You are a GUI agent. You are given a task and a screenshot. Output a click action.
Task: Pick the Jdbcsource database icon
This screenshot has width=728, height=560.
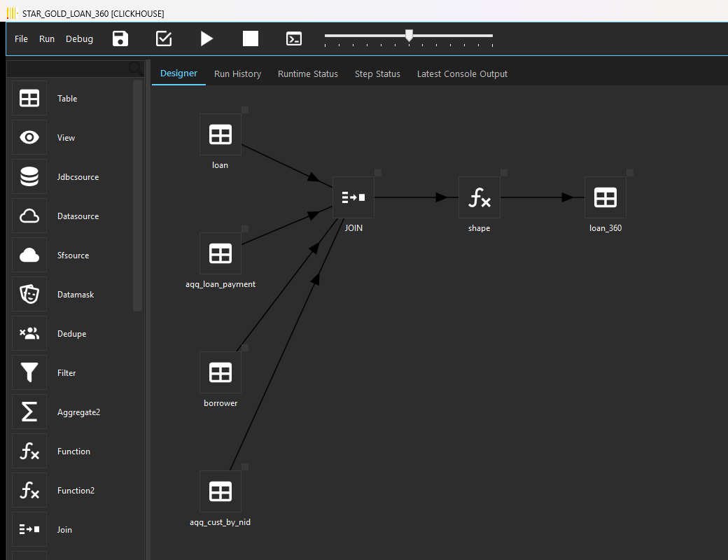click(29, 176)
